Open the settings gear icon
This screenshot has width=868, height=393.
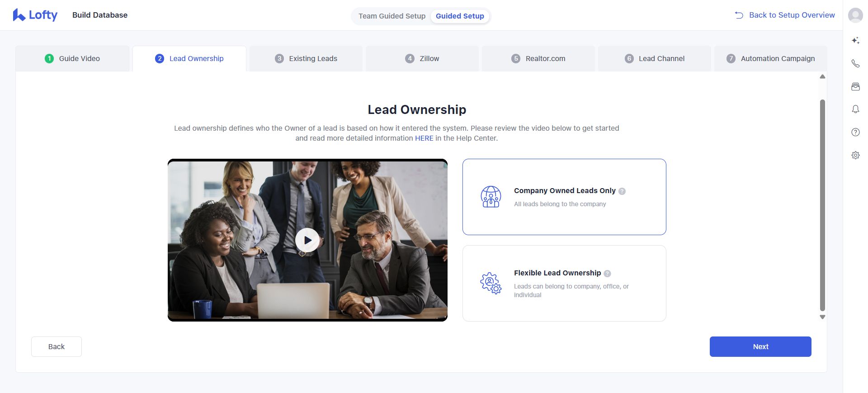[x=855, y=155]
